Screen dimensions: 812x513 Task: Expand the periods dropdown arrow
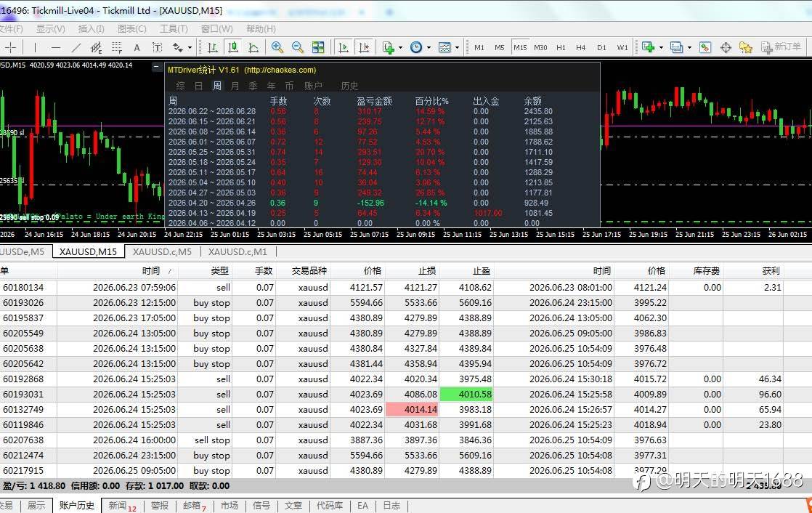429,48
